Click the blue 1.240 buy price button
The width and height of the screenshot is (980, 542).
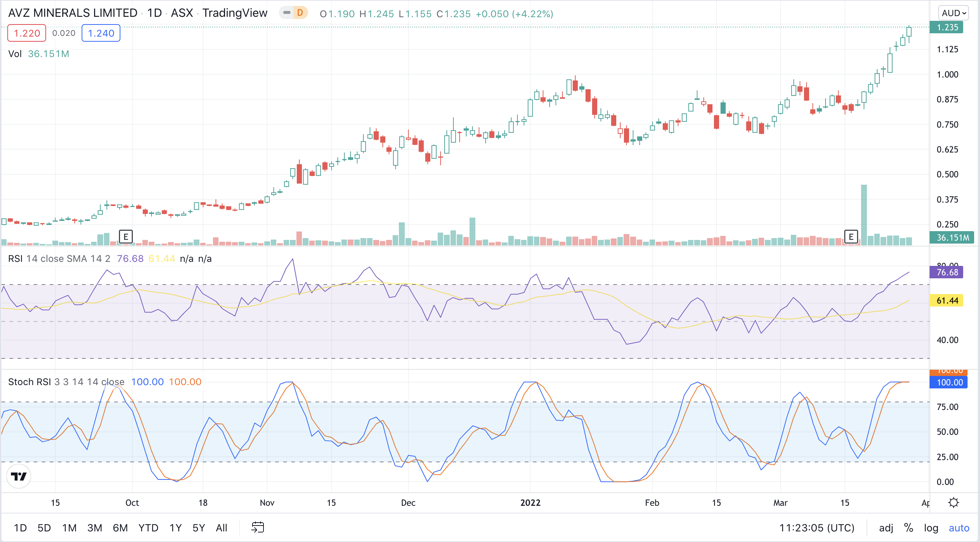pyautogui.click(x=101, y=33)
